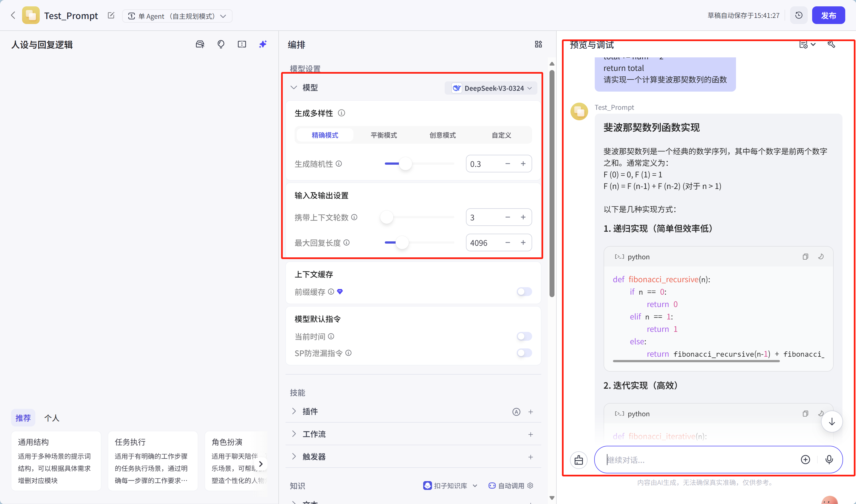Viewport: 856px width, 504px height.
Task: Decrease 携带上下文轮数 value with minus
Action: click(x=508, y=217)
